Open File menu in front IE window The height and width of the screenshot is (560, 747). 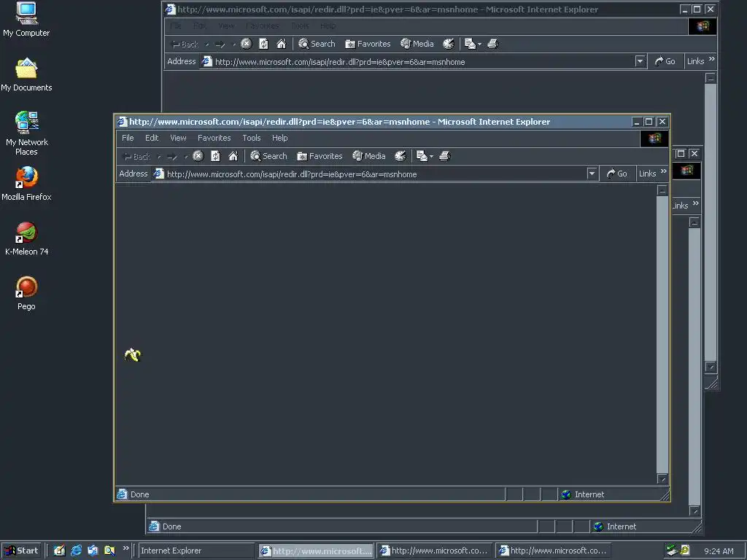(x=128, y=138)
